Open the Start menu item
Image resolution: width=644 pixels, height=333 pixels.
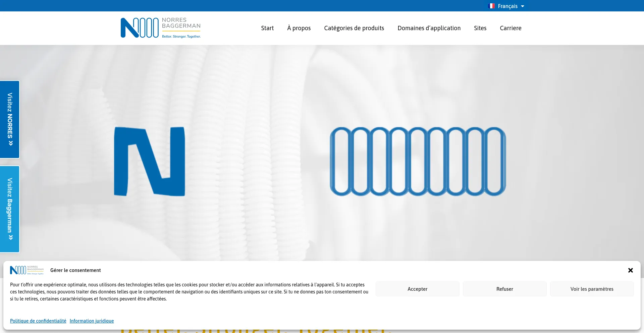point(267,28)
